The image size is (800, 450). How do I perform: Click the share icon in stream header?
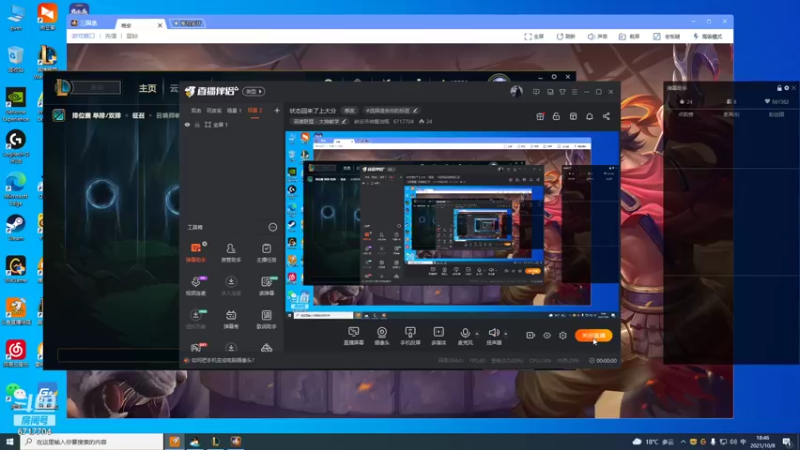pyautogui.click(x=606, y=116)
